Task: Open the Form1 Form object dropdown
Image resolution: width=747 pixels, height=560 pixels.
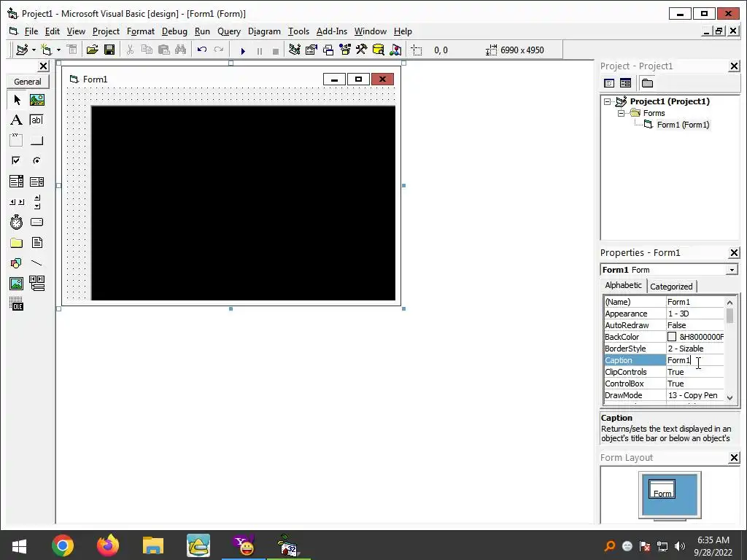Action: [732, 270]
